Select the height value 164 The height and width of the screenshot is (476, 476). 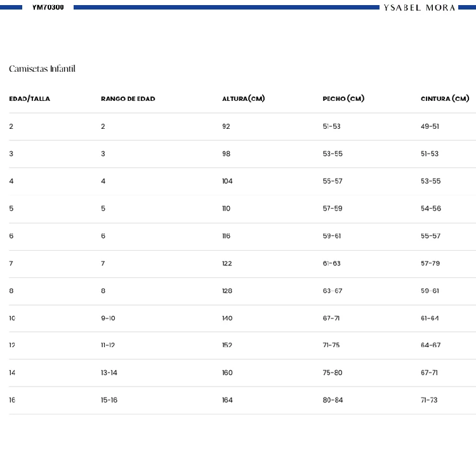[x=227, y=400]
